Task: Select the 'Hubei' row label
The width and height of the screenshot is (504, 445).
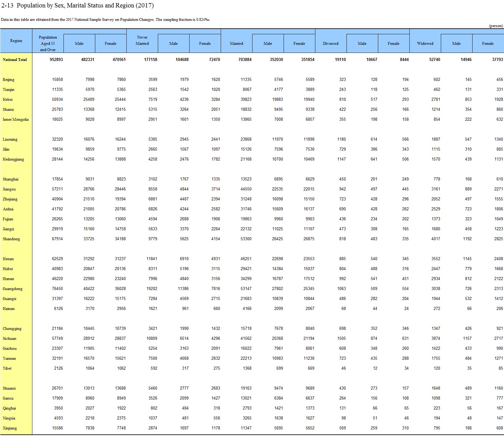Action: coord(8,269)
